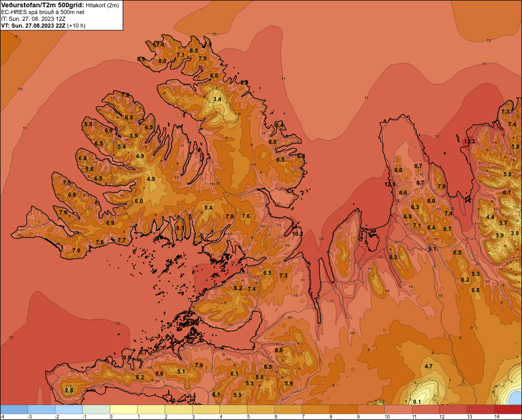The height and width of the screenshot is (420, 522).
Task: Click the 'IT: Sun. 27. 08. 2023 12Z' line
Action: (33, 19)
